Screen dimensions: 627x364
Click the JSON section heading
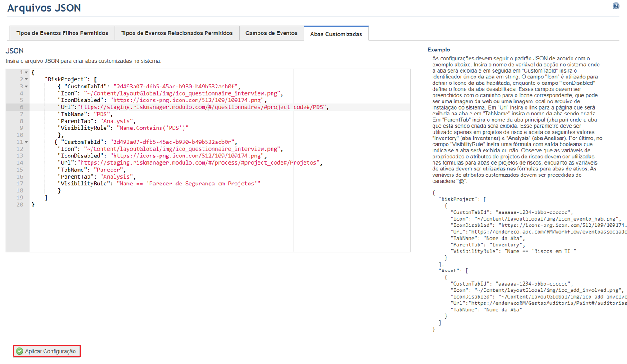click(15, 51)
